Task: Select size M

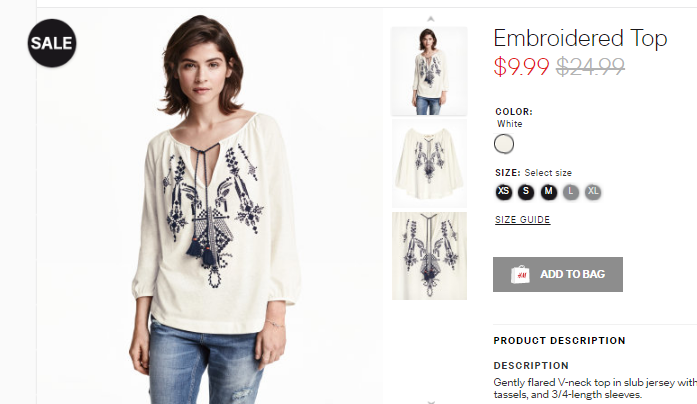Action: [x=549, y=192]
